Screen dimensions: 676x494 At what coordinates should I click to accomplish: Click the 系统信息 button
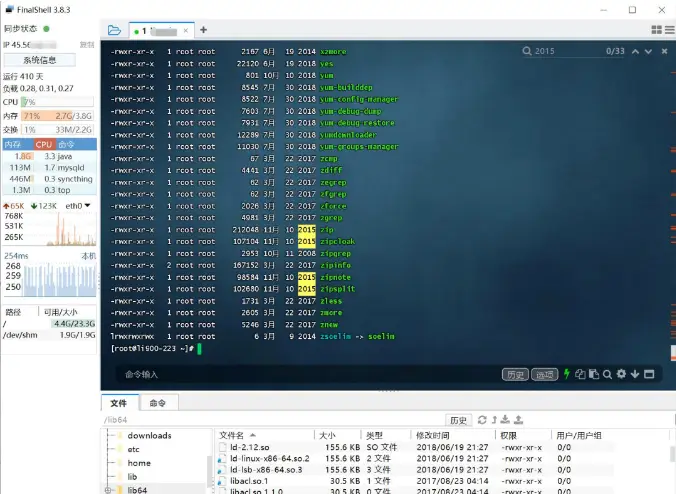[40, 60]
